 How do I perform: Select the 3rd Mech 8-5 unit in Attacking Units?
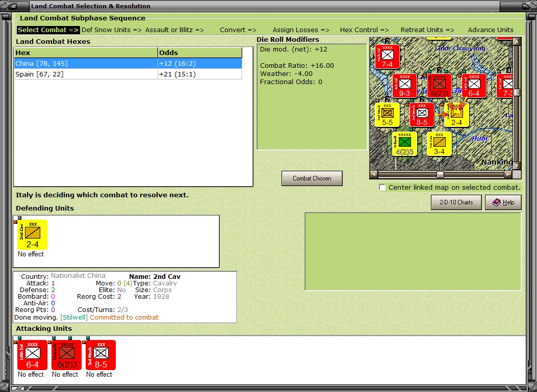(100, 355)
